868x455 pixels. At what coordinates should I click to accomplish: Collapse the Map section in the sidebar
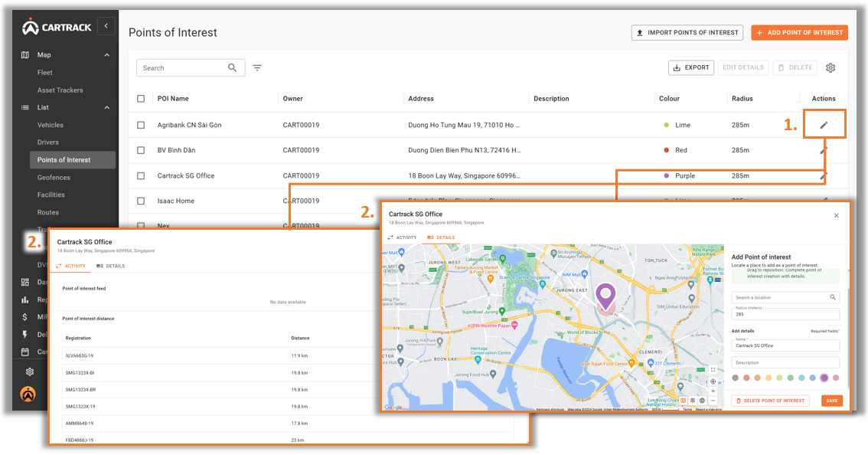(107, 55)
